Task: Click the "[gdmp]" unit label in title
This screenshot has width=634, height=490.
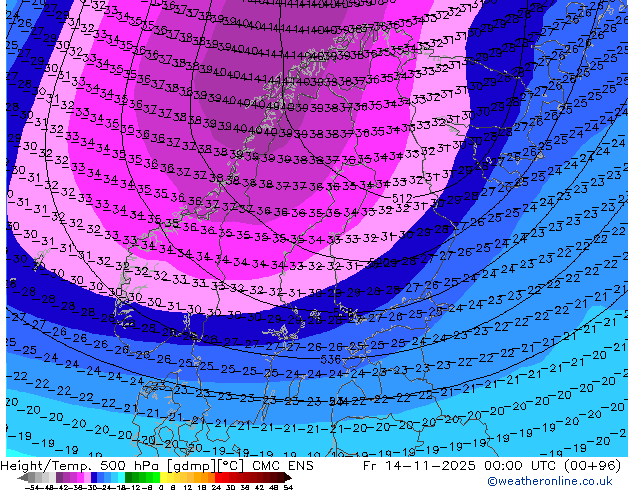Action: pyautogui.click(x=193, y=466)
